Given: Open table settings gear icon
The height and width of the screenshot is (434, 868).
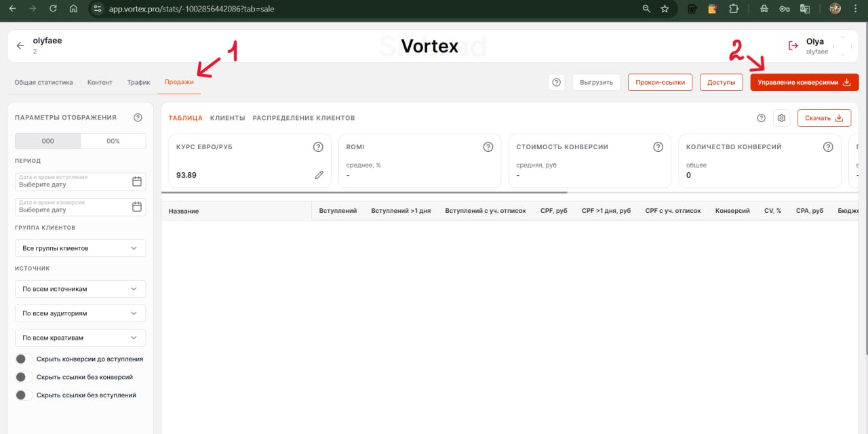Looking at the screenshot, I should click(781, 118).
